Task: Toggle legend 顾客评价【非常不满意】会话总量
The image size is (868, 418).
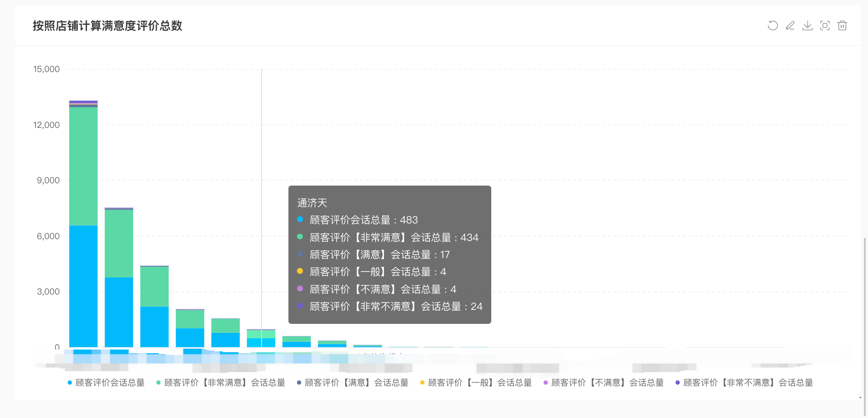Action: (x=744, y=383)
